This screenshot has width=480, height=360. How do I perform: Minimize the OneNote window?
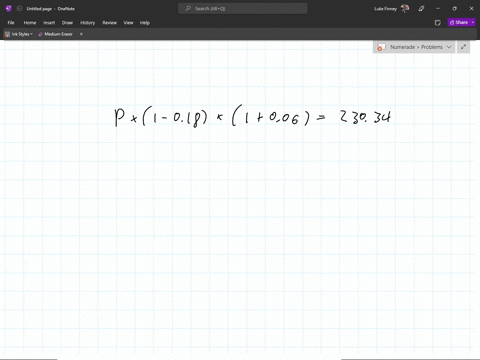click(x=438, y=9)
